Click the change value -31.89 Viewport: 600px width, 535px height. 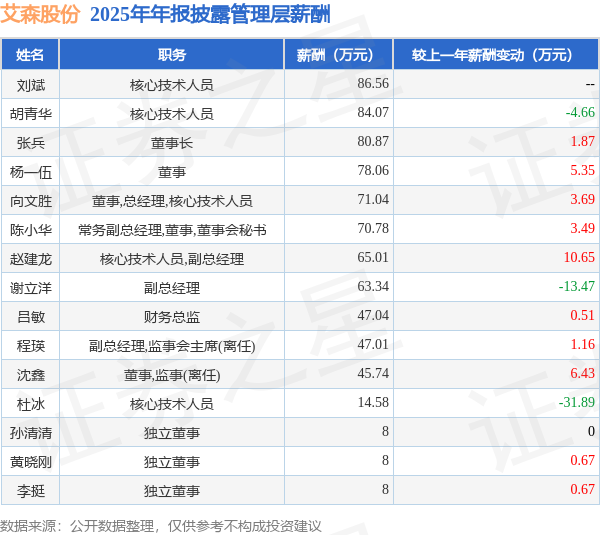[577, 402]
